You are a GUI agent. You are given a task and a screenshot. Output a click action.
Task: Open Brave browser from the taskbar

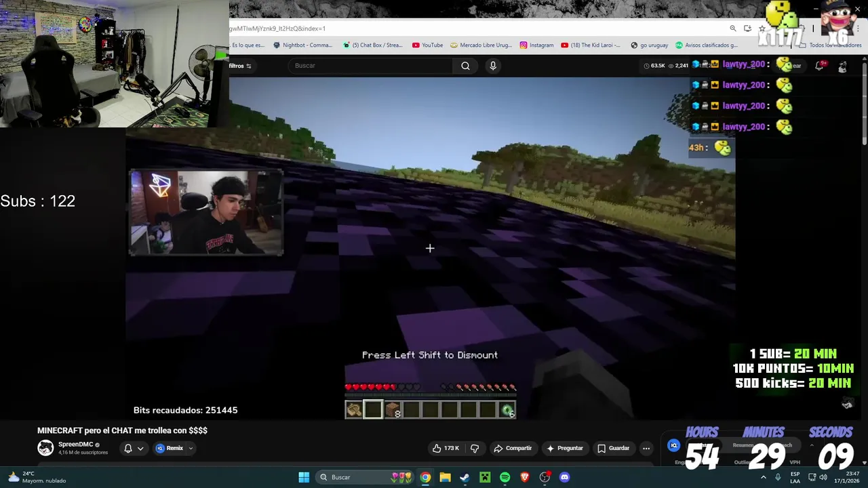coord(524,477)
